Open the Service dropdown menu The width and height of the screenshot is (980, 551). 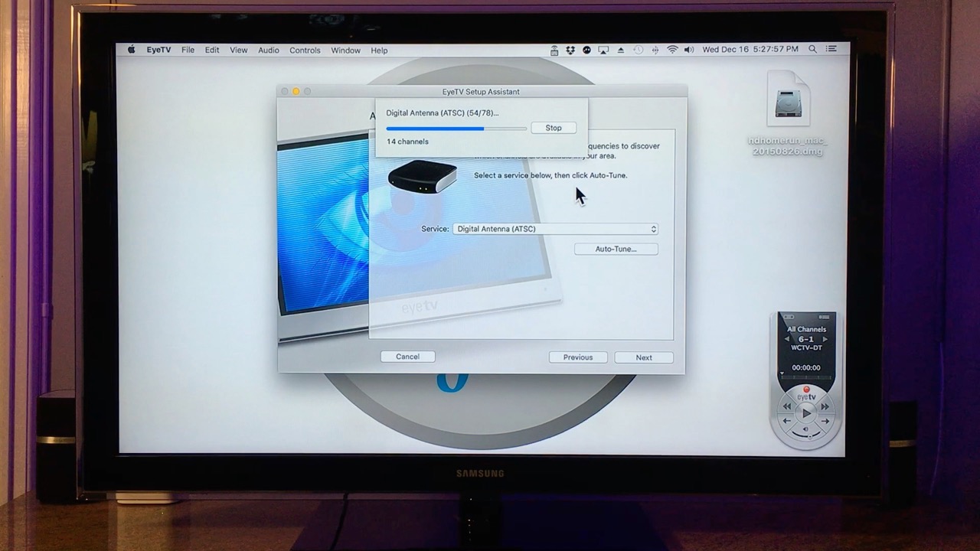tap(555, 229)
